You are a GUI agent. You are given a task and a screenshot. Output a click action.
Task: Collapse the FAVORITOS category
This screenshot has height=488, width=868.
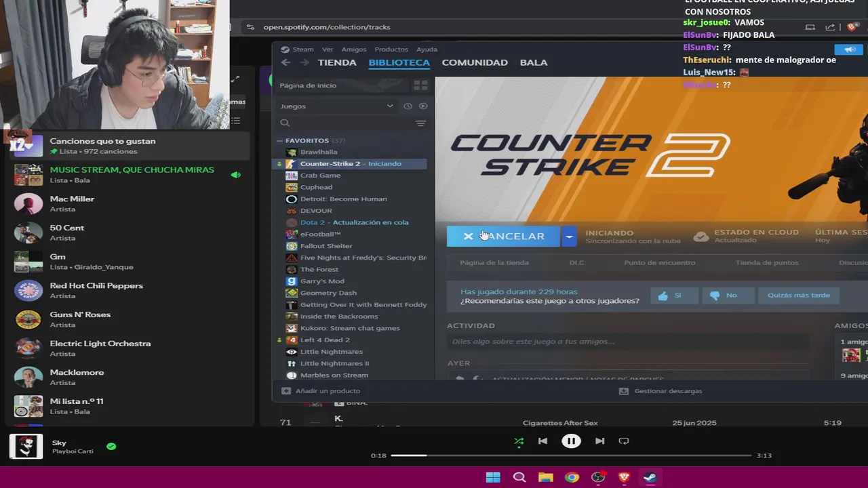tap(279, 140)
